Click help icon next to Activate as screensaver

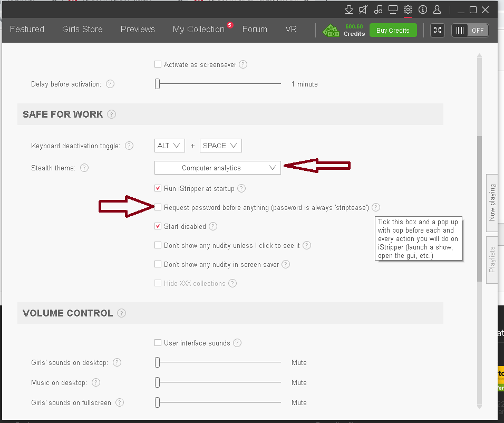[x=243, y=64]
